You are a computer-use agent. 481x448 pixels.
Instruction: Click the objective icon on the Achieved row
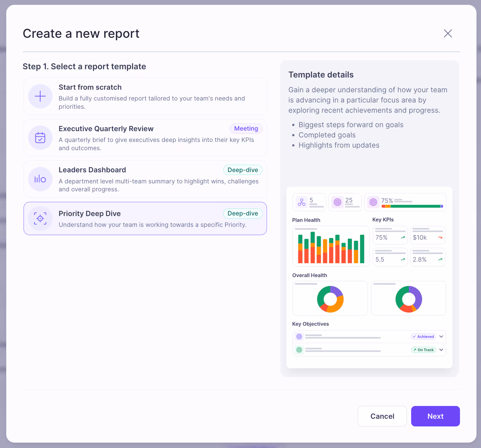(299, 336)
